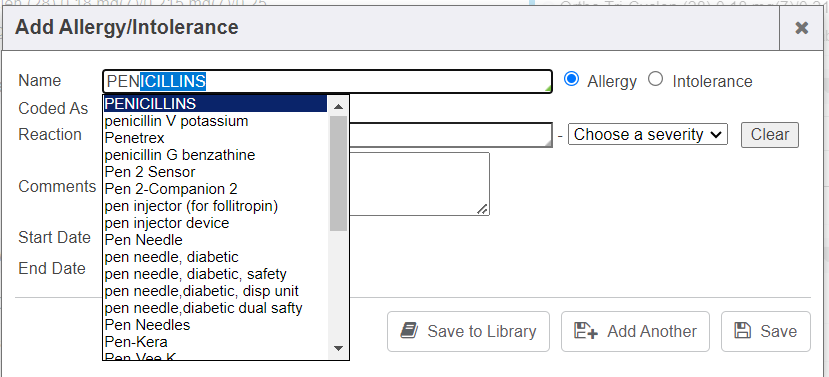Select the Intolerance radio button
The image size is (829, 377).
(x=656, y=79)
